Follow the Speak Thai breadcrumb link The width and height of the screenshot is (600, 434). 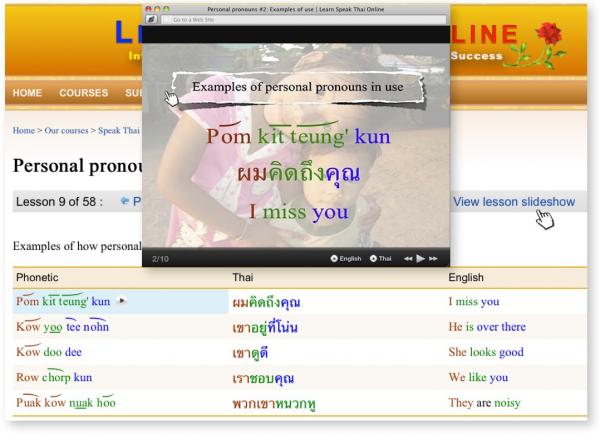coord(119,131)
